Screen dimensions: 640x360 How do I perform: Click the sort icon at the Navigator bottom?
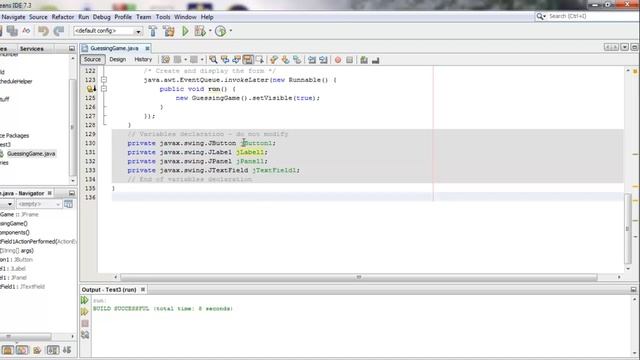pos(67,350)
